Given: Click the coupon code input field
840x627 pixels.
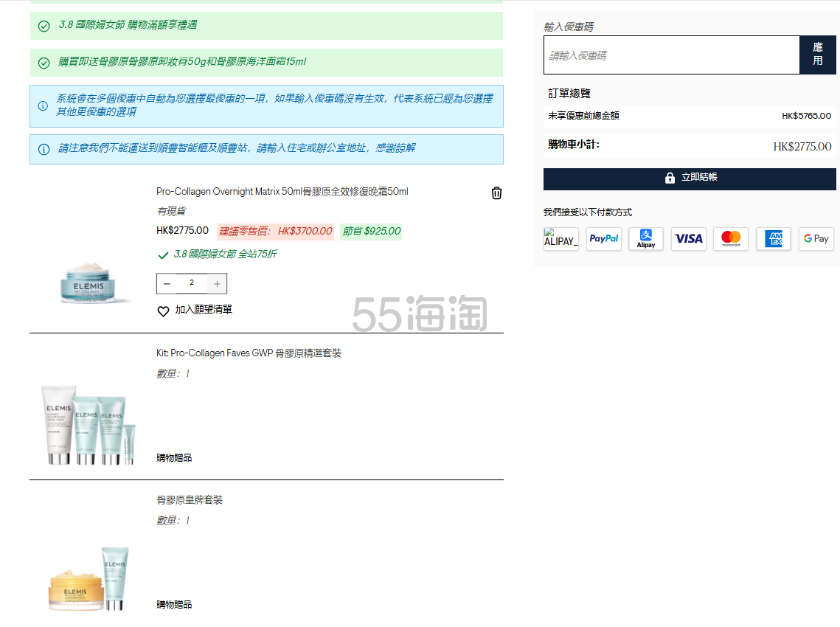Looking at the screenshot, I should point(671,55).
